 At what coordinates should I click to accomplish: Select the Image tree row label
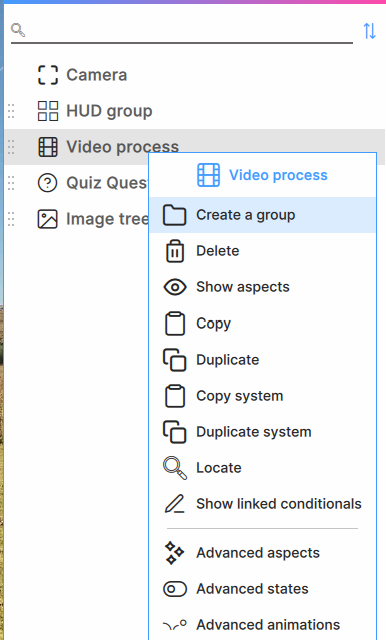click(107, 219)
